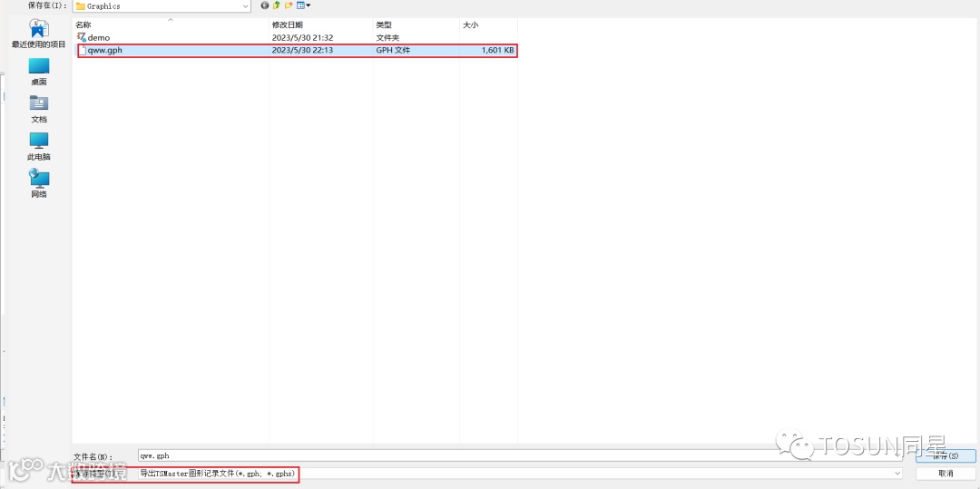Expand the 保存在 Graphics folder dropdown
980x489 pixels.
point(246,5)
